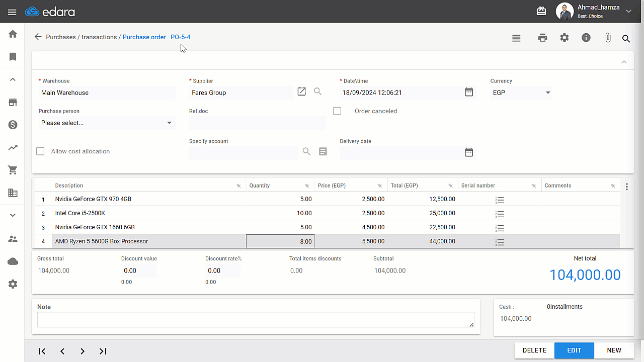This screenshot has height=362, width=644.
Task: Click the search magnifier in toolbar
Action: pos(626,39)
